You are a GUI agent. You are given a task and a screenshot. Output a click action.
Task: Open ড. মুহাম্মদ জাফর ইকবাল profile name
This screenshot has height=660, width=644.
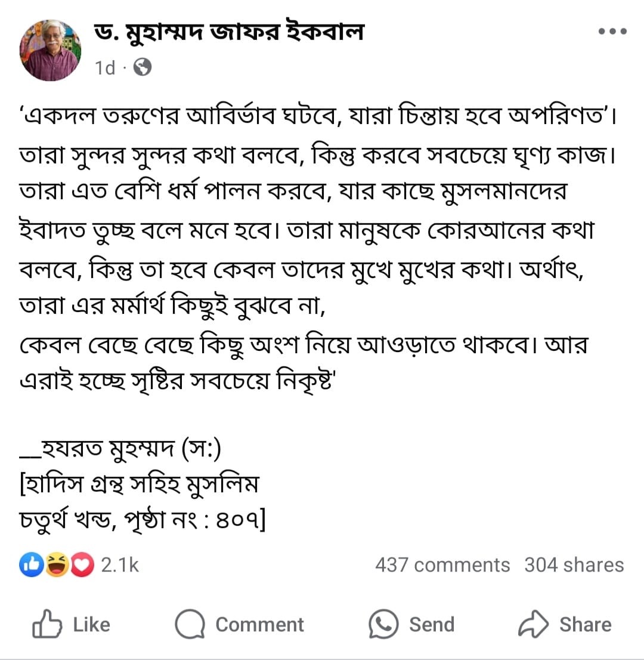(229, 32)
